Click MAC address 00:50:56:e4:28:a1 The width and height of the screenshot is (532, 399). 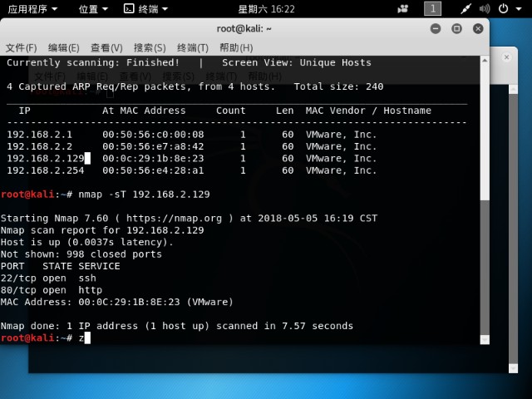pos(153,170)
